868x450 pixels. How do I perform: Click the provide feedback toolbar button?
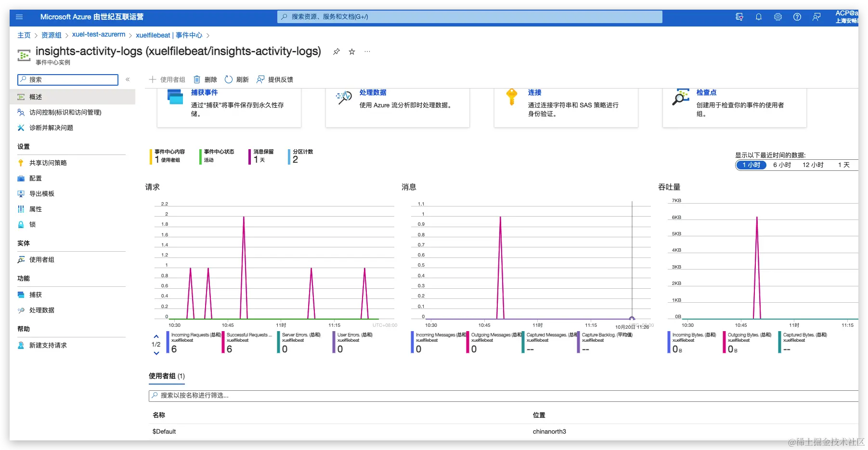point(275,79)
